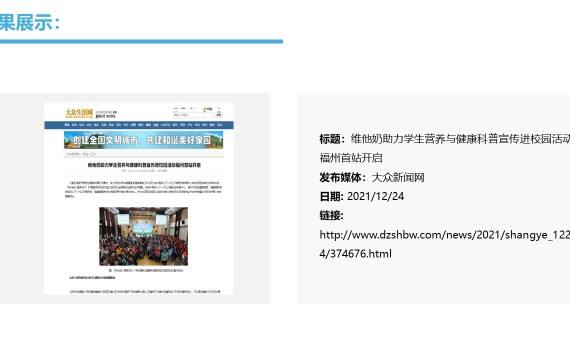Click the crowd group photo inside the article
The height and width of the screenshot is (360, 570).
click(x=144, y=236)
